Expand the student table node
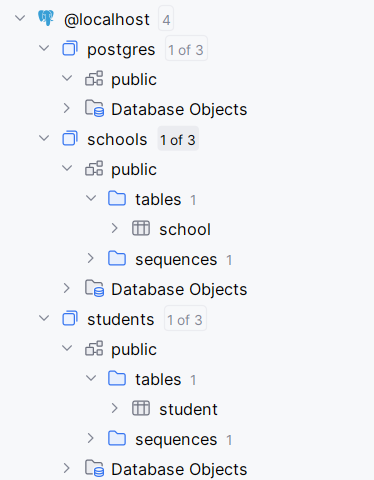This screenshot has height=480, width=374. 115,408
